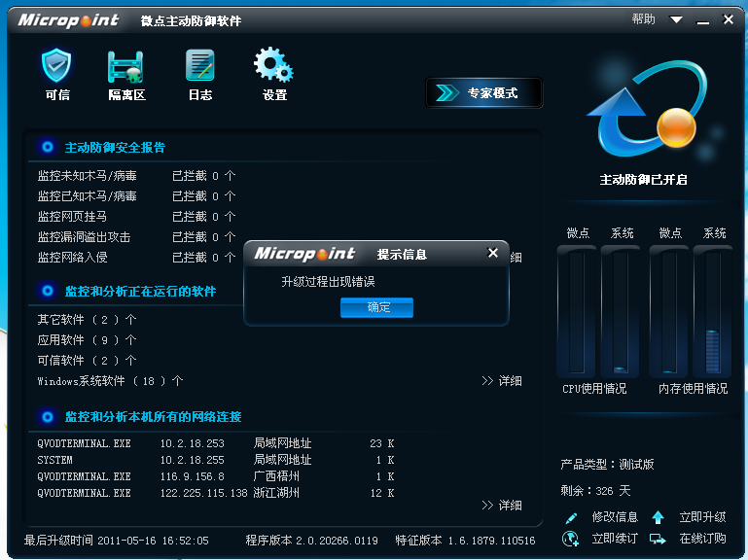
Task: Open the 帮助 help menu
Action: 643,19
